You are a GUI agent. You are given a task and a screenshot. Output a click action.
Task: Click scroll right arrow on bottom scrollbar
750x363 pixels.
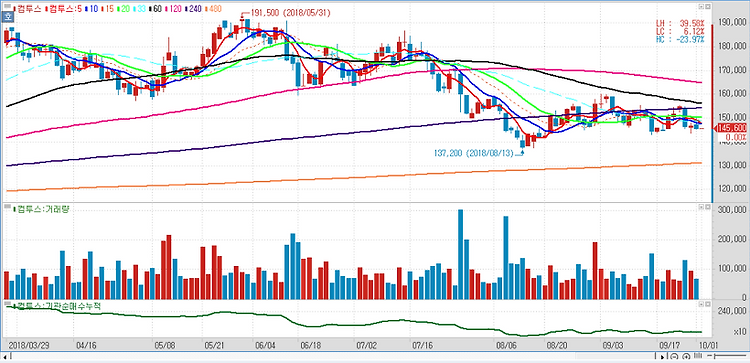[x=662, y=357]
